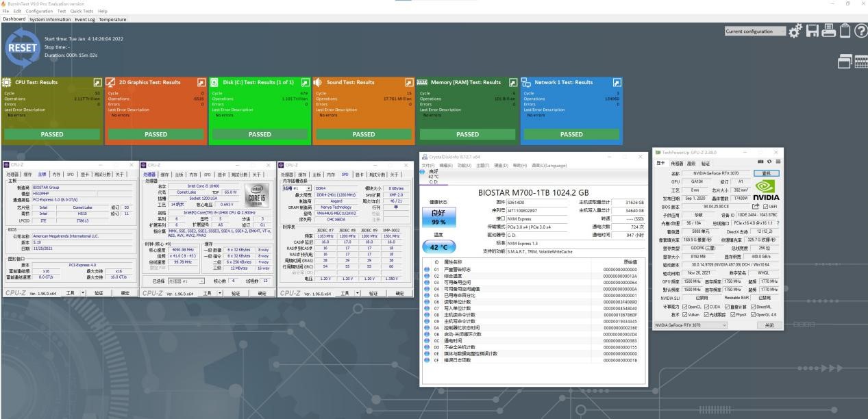This screenshot has height=419, width=868.
Task: Toggle the OpenCL checkbox in GPU-Z
Action: click(686, 306)
